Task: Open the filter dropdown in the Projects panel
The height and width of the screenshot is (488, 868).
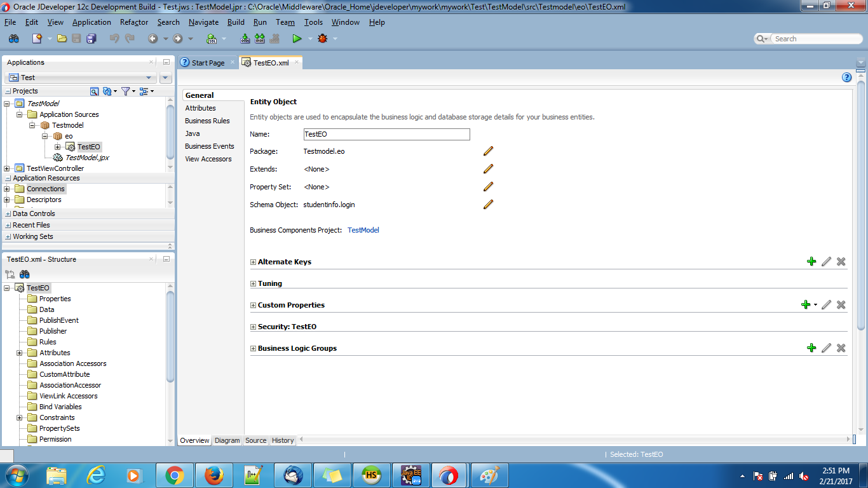Action: coord(127,91)
